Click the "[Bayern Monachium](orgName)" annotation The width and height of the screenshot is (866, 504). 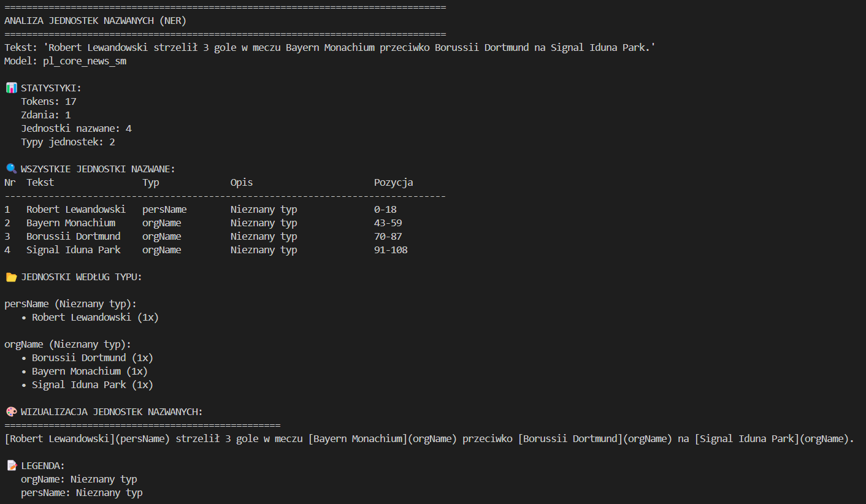tap(383, 439)
